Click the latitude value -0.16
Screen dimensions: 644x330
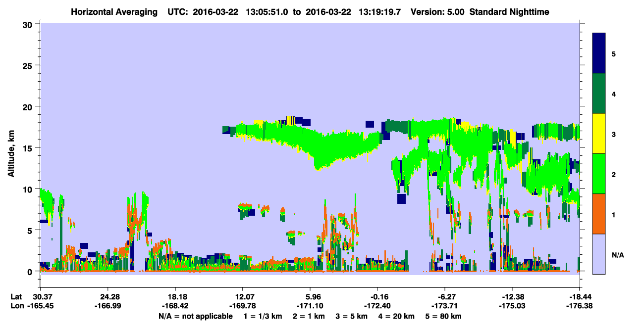click(377, 296)
